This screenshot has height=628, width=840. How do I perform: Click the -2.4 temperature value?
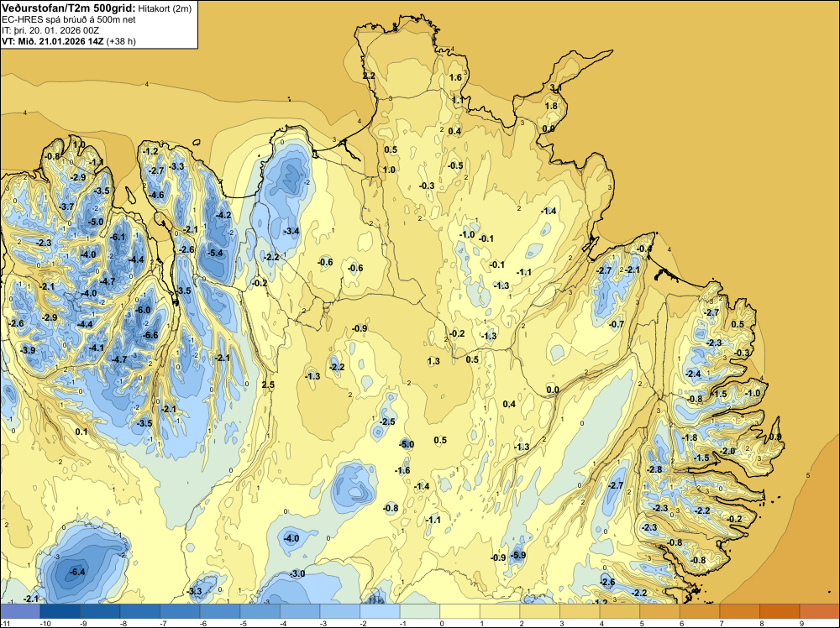(x=693, y=374)
